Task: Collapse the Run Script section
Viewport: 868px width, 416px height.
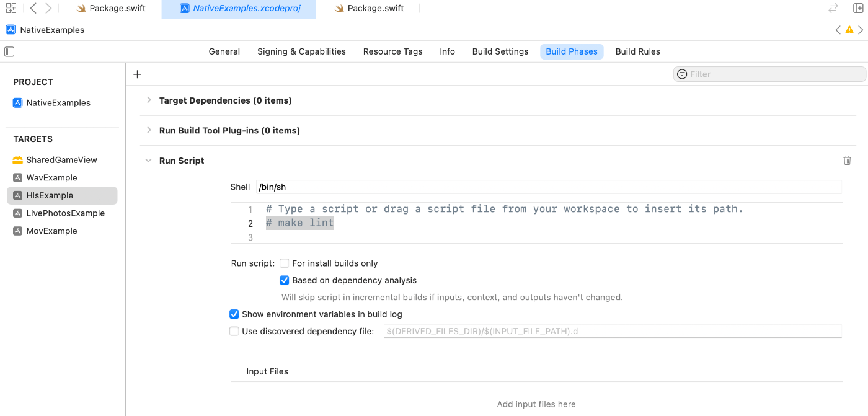Action: (148, 161)
